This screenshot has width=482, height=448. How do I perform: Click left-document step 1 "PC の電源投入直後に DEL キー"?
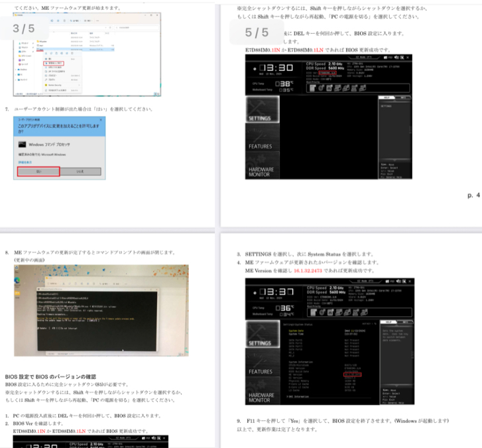84,416
